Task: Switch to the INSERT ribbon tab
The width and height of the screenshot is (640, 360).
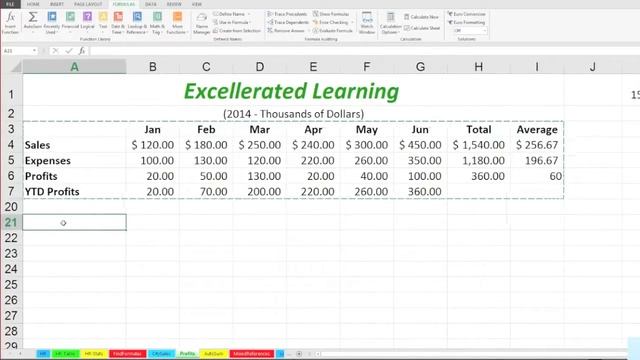Action: tap(57, 4)
